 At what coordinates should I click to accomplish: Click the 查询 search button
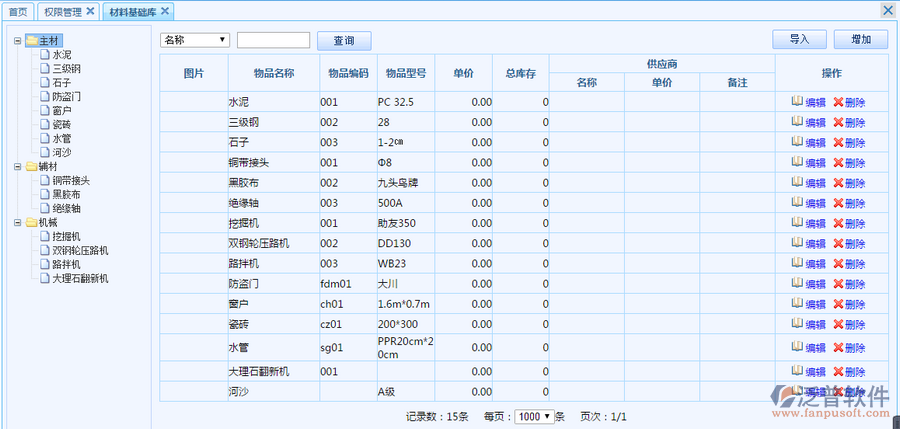click(344, 41)
